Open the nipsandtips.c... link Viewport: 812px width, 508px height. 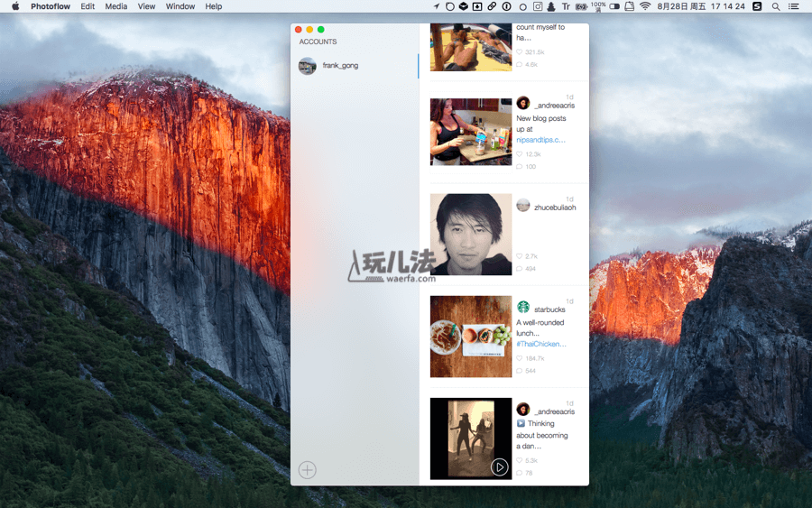(x=540, y=140)
